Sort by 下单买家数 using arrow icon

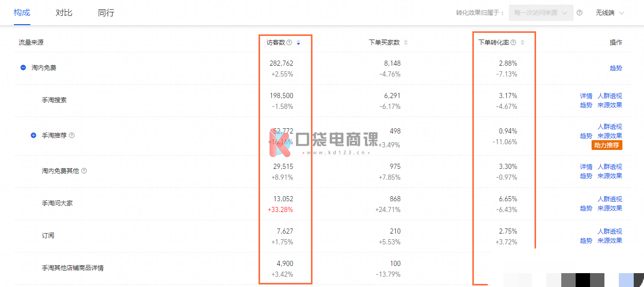406,43
